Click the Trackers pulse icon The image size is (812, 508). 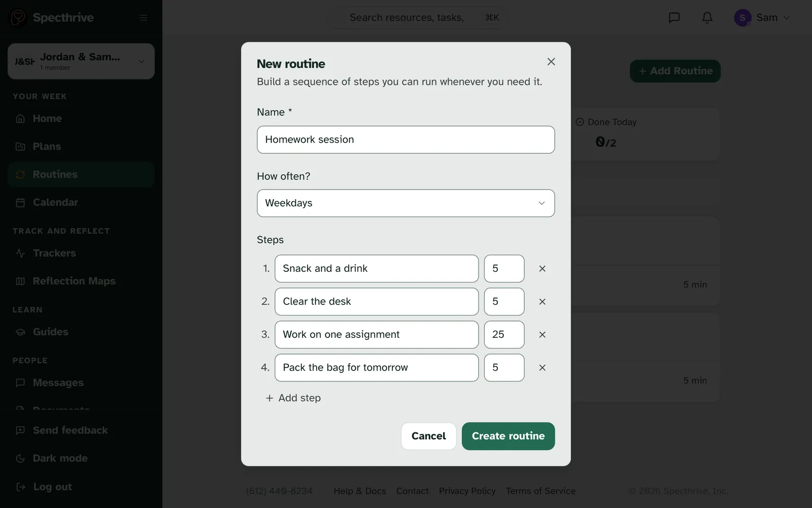click(x=20, y=253)
